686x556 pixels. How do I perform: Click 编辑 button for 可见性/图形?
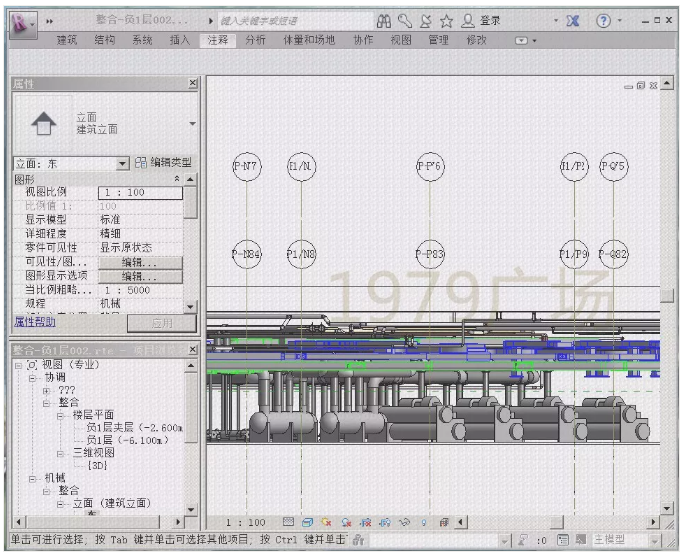140,262
